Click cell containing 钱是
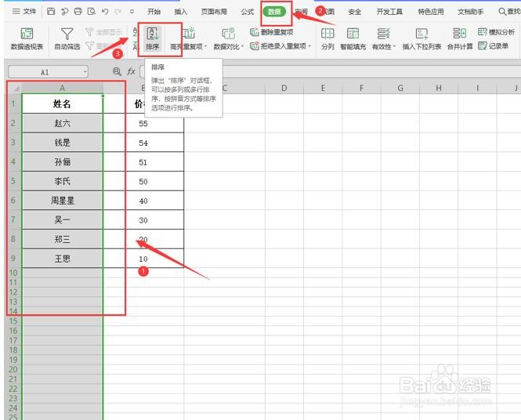This screenshot has width=521, height=420. 63,143
